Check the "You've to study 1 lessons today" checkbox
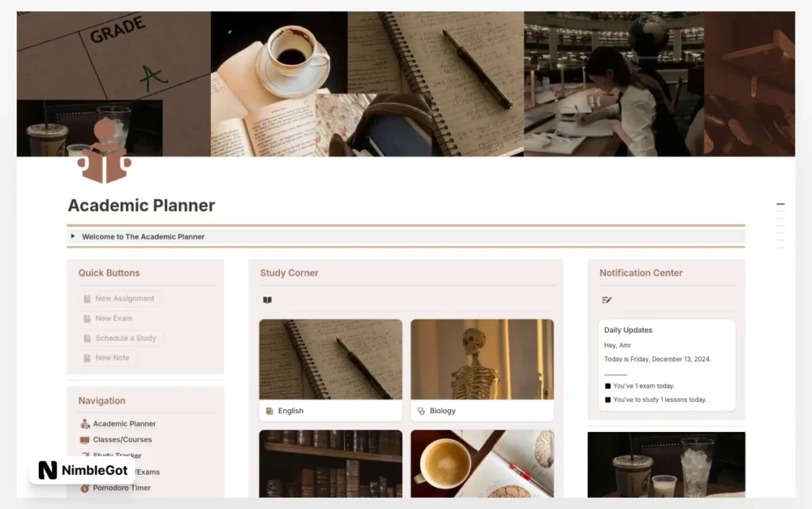 [x=608, y=400]
